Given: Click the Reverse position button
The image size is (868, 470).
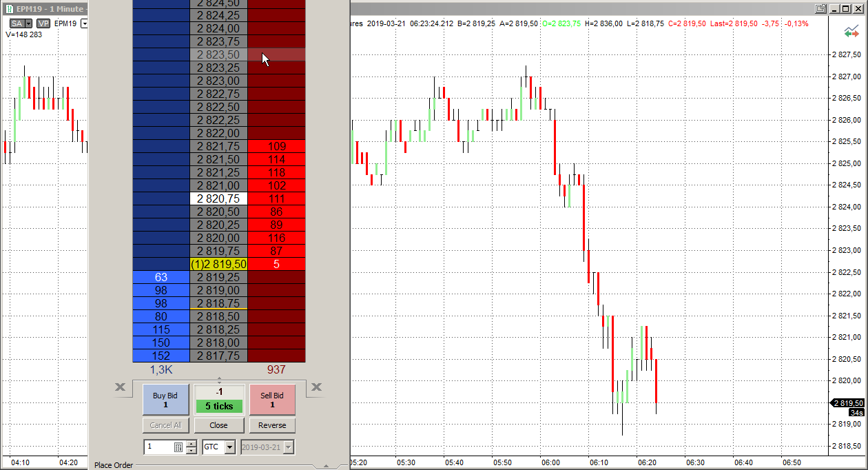Looking at the screenshot, I should pos(272,425).
